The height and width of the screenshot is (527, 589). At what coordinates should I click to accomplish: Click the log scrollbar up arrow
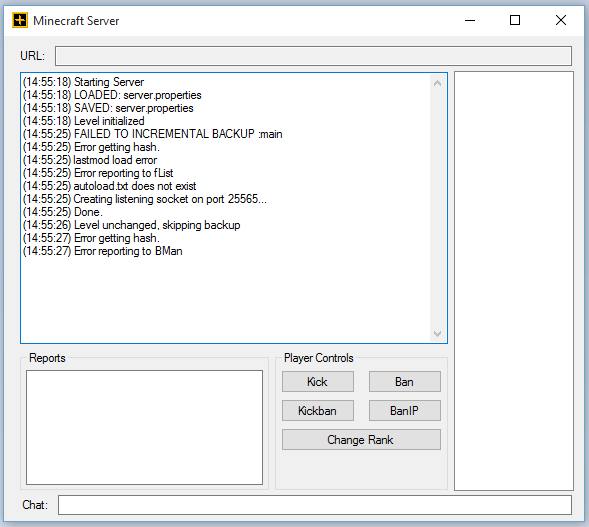437,83
